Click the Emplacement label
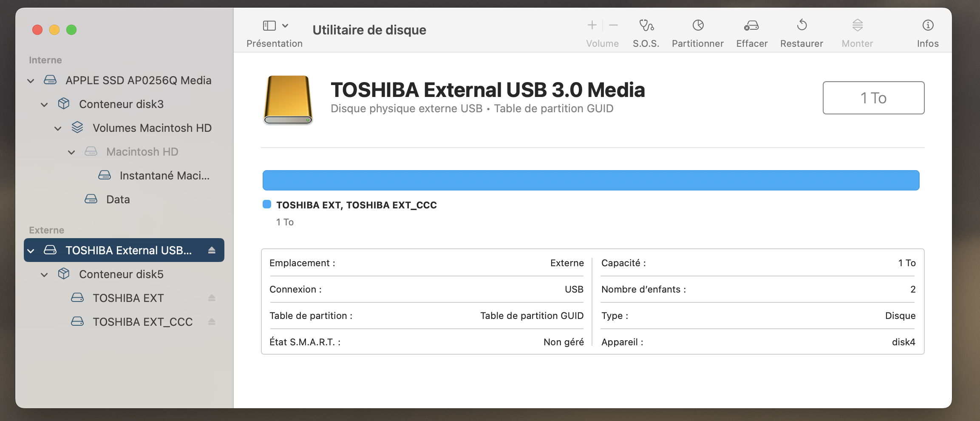Viewport: 980px width, 421px height. coord(302,263)
